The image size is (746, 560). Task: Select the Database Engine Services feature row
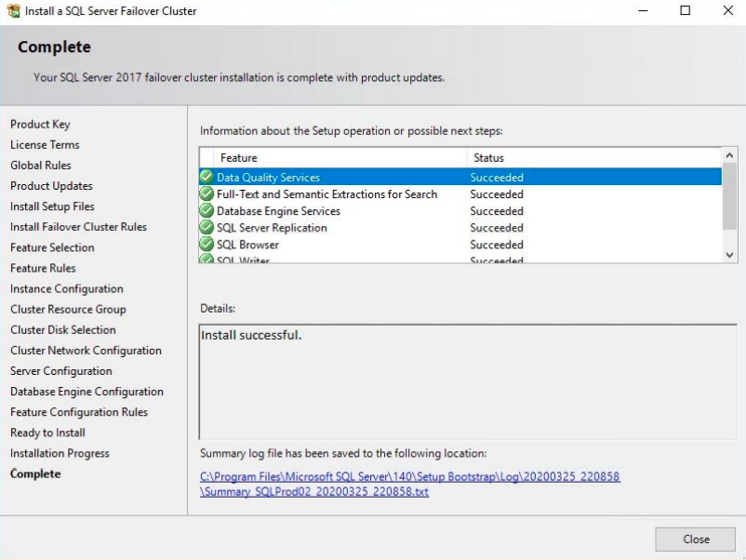(460, 211)
